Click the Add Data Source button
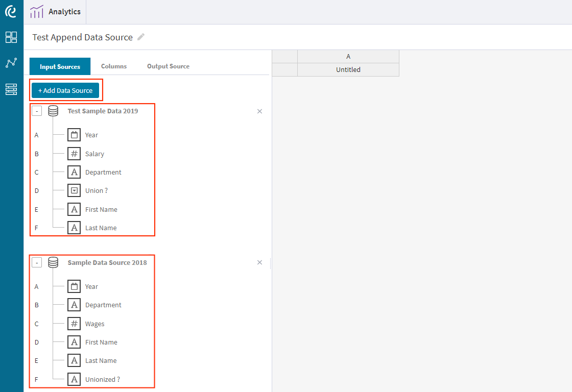The height and width of the screenshot is (392, 572). 66,90
